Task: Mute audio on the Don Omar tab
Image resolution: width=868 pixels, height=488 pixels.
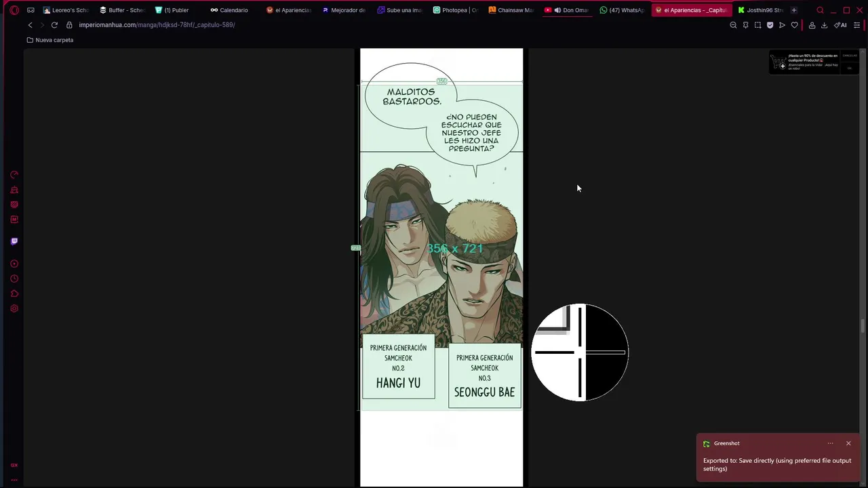Action: [557, 10]
